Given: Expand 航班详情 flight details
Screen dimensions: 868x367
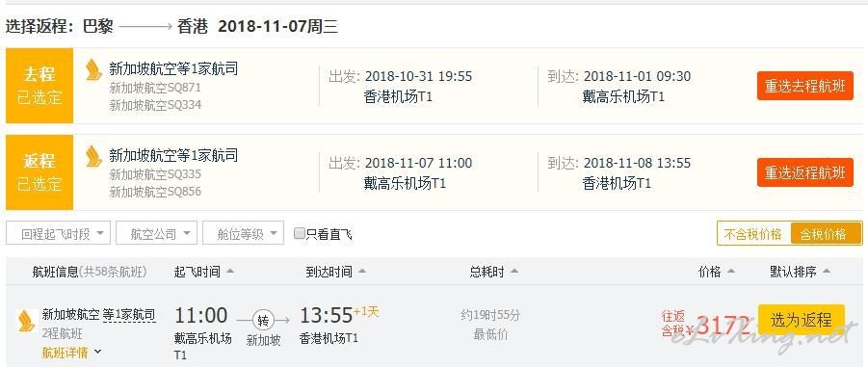Looking at the screenshot, I should pyautogui.click(x=72, y=353).
